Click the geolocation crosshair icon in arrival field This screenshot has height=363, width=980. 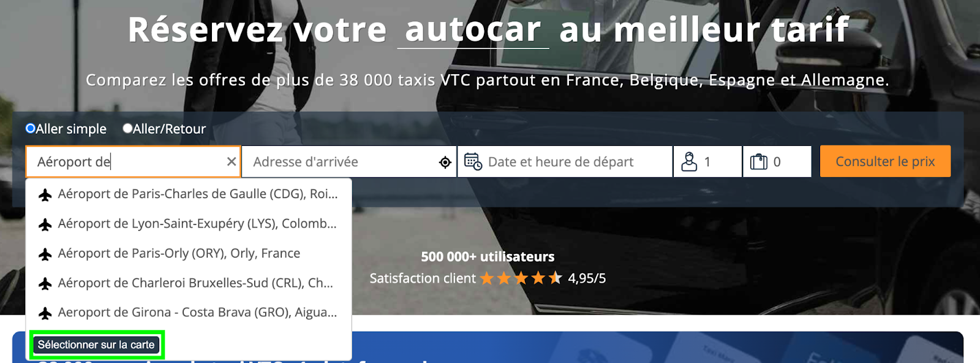445,162
